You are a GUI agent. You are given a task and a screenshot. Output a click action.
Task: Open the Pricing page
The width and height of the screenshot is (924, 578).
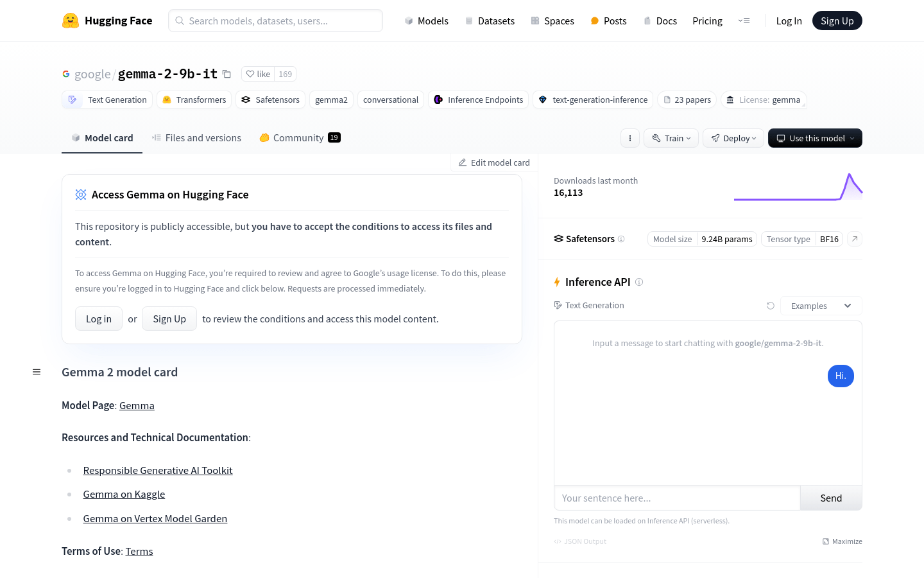pyautogui.click(x=707, y=21)
